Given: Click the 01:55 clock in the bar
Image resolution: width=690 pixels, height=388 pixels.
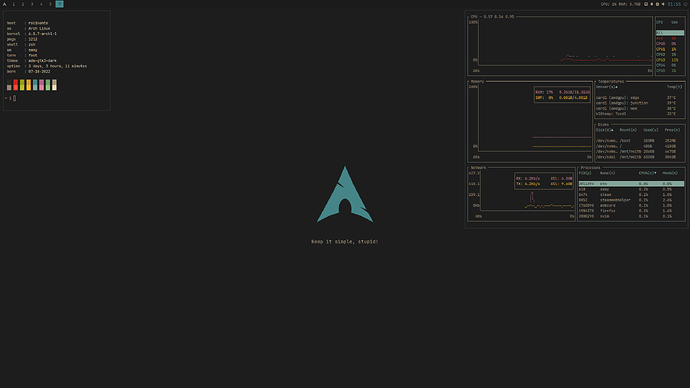Looking at the screenshot, I should click(x=674, y=4).
